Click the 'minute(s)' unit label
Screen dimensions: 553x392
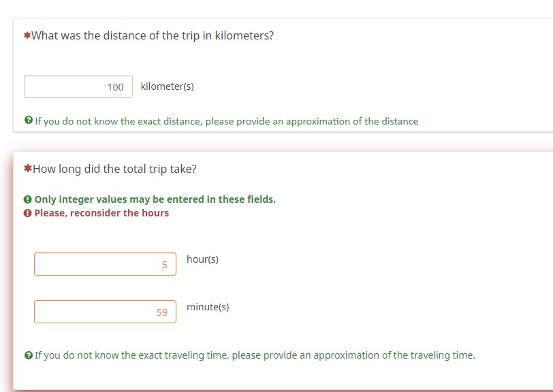click(x=208, y=307)
